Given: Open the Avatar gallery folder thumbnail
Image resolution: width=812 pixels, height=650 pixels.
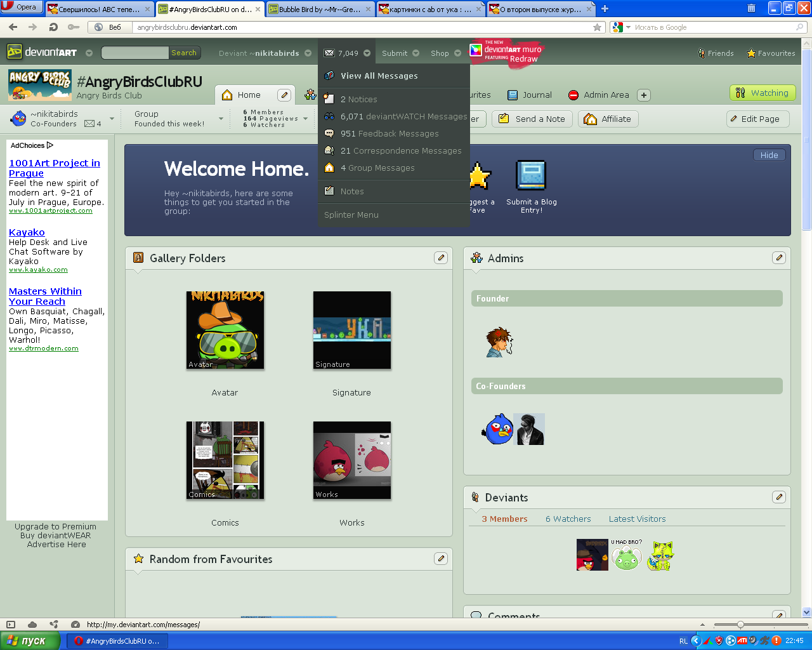Looking at the screenshot, I should click(x=225, y=330).
